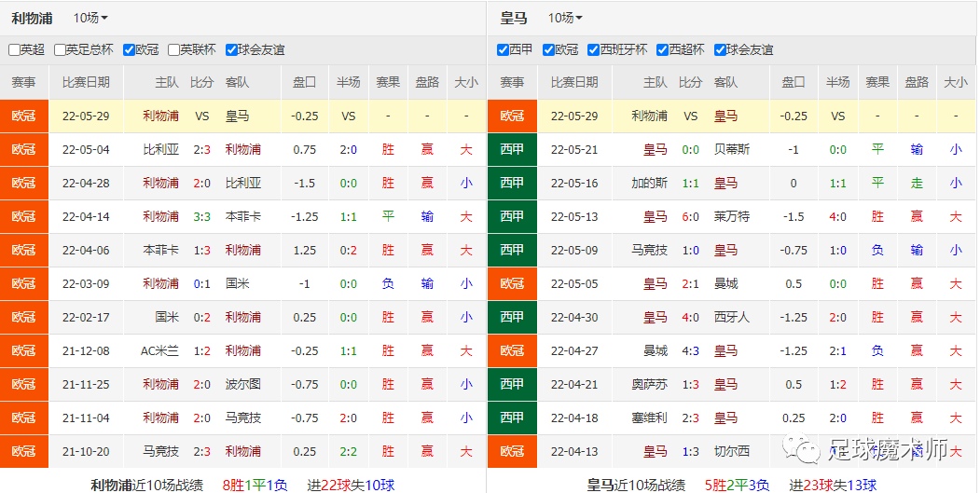
Task: Open team 切尔西 in the 22-04-13 row
Action: tap(732, 451)
